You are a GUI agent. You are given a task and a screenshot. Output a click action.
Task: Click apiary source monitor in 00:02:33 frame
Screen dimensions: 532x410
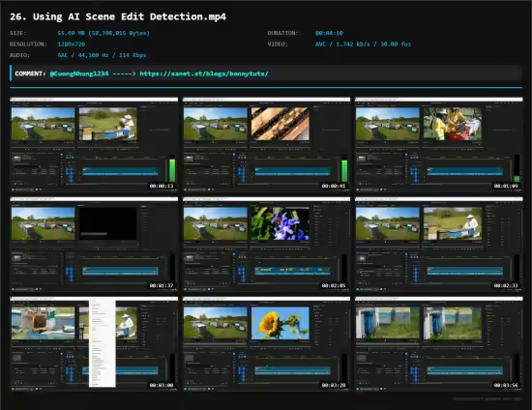point(388,223)
